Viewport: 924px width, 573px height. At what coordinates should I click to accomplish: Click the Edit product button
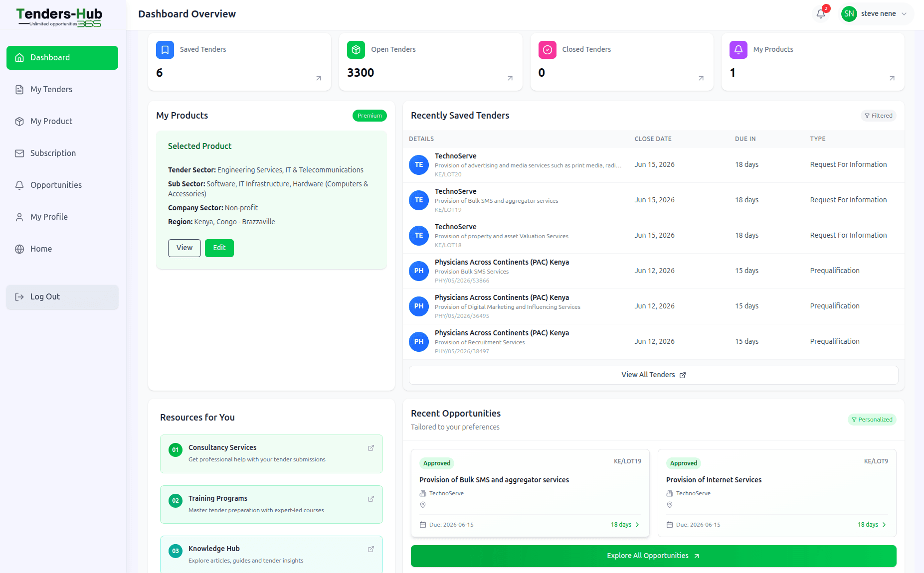[219, 248]
